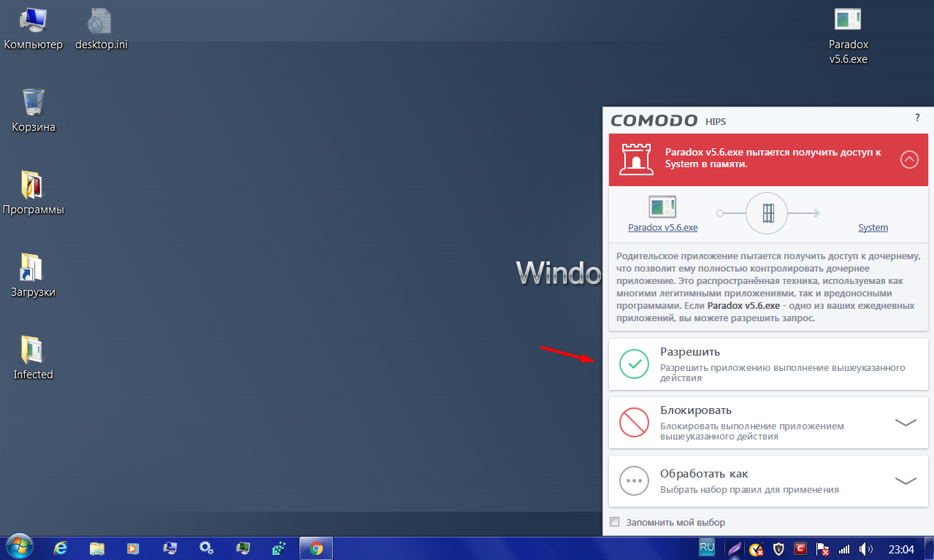Click the Paradox v5.6.exe link in the alert
The image size is (934, 560).
click(x=662, y=228)
